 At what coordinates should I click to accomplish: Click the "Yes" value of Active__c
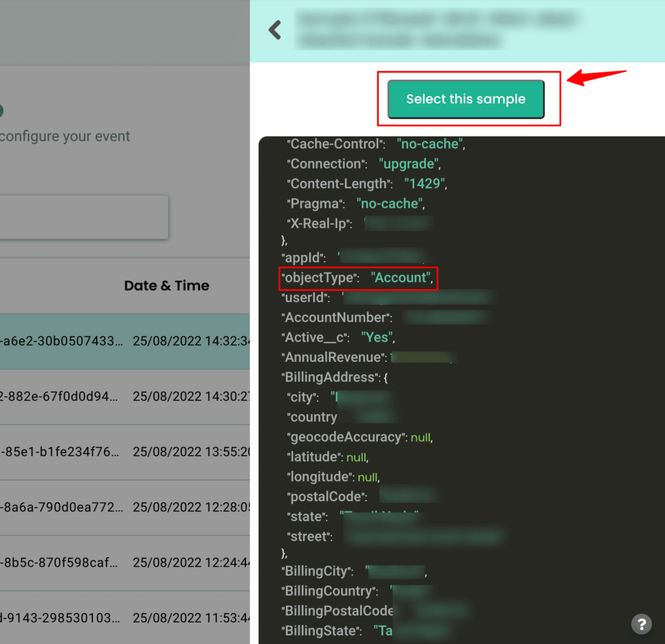coord(376,337)
